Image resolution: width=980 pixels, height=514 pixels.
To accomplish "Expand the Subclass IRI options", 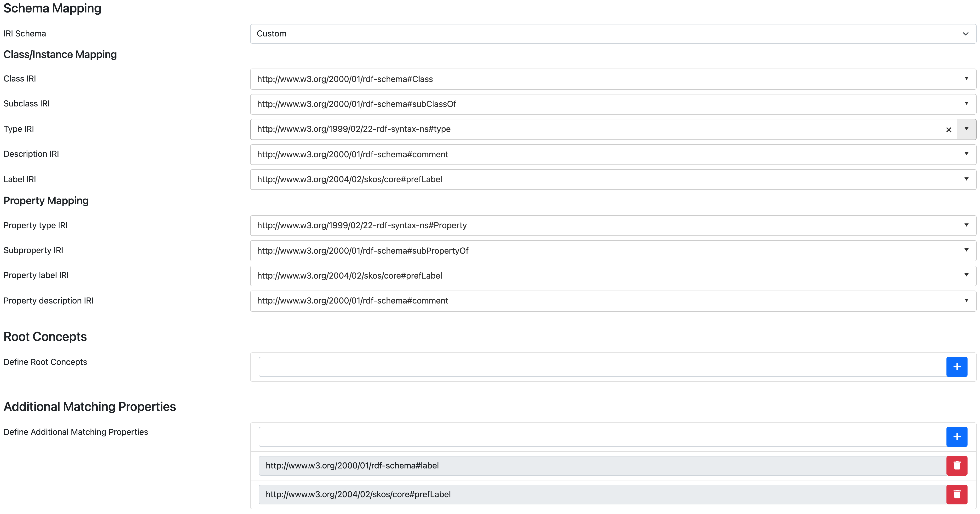I will click(967, 104).
